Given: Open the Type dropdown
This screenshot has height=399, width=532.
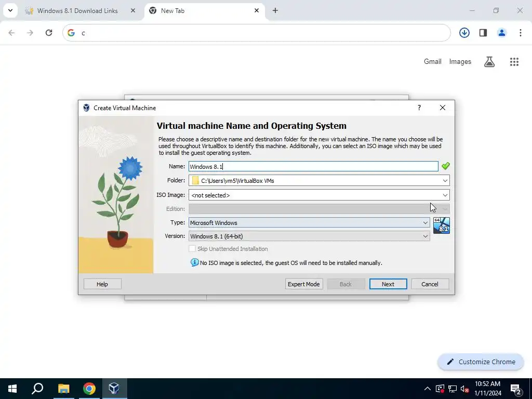Looking at the screenshot, I should 309,222.
